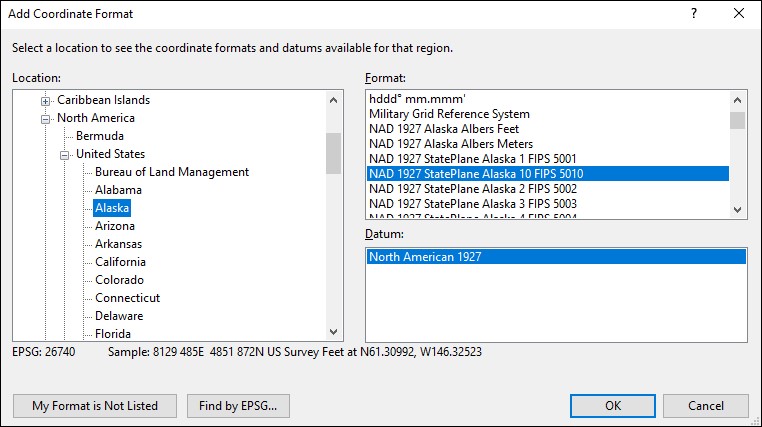Select NAD 1927 Alaska Albers Feet format
This screenshot has width=762, height=427.
443,129
